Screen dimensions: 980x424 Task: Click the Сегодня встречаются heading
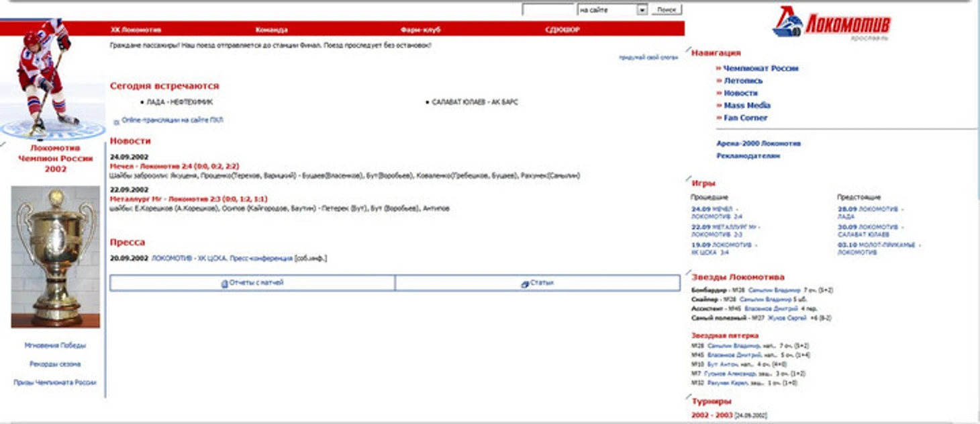[x=164, y=86]
